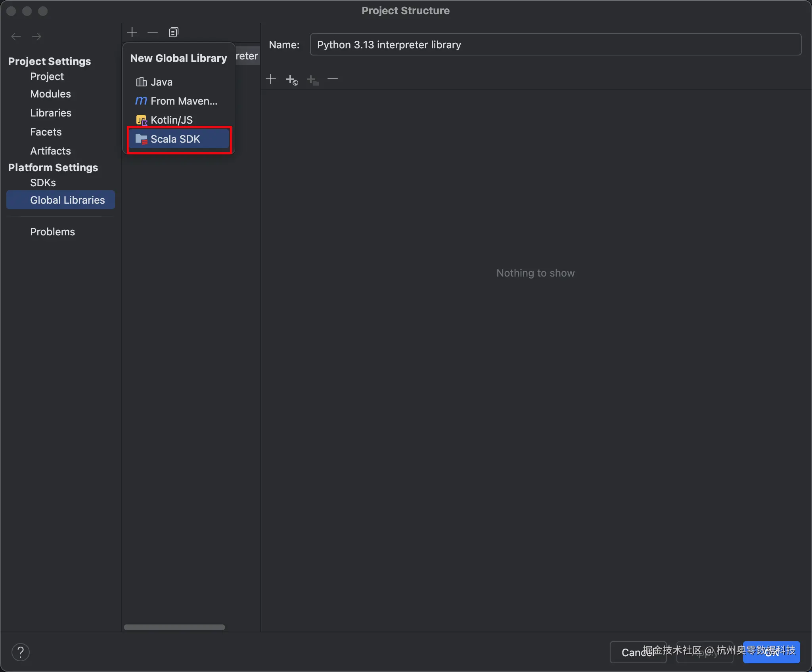Screen dimensions: 812x672
Task: Open the SDKs platform settings
Action: [43, 183]
